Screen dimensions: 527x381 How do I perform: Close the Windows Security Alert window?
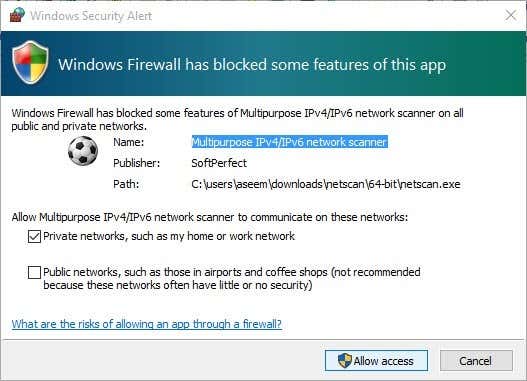click(511, 15)
